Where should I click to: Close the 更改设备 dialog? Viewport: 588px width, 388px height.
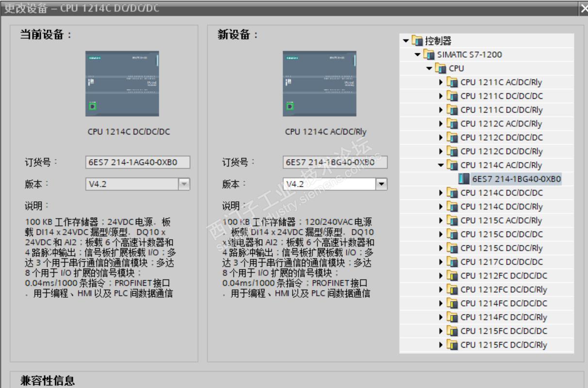pyautogui.click(x=583, y=9)
